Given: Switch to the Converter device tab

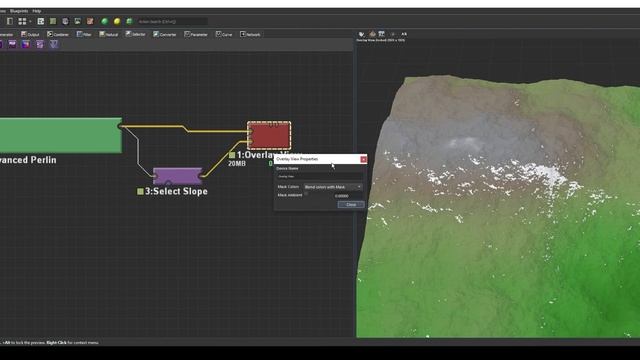Looking at the screenshot, I should (164, 34).
